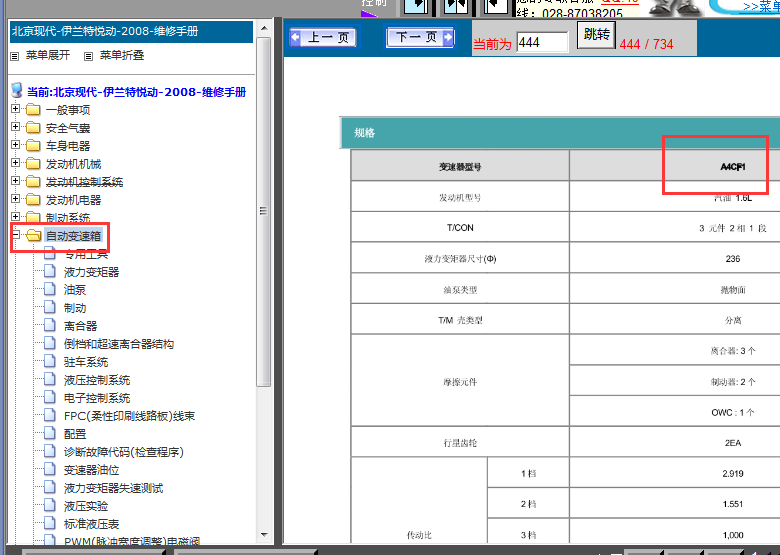Click the open folder icon of 自动变速箱
This screenshot has width=780, height=555.
point(33,235)
